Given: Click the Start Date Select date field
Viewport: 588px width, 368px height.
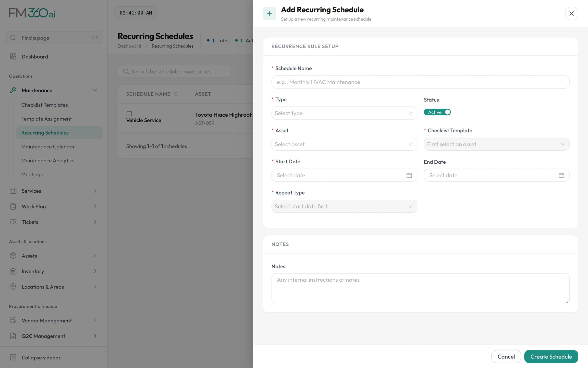Looking at the screenshot, I should [344, 175].
